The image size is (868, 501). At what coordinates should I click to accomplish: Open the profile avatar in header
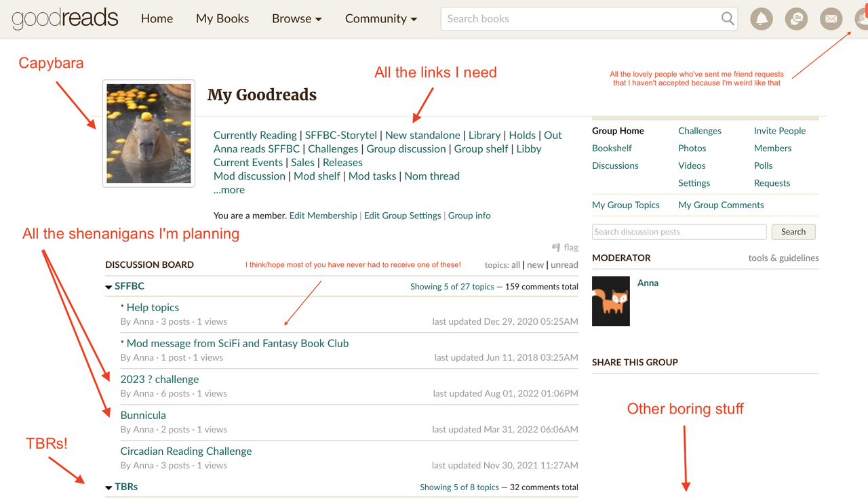(x=861, y=19)
